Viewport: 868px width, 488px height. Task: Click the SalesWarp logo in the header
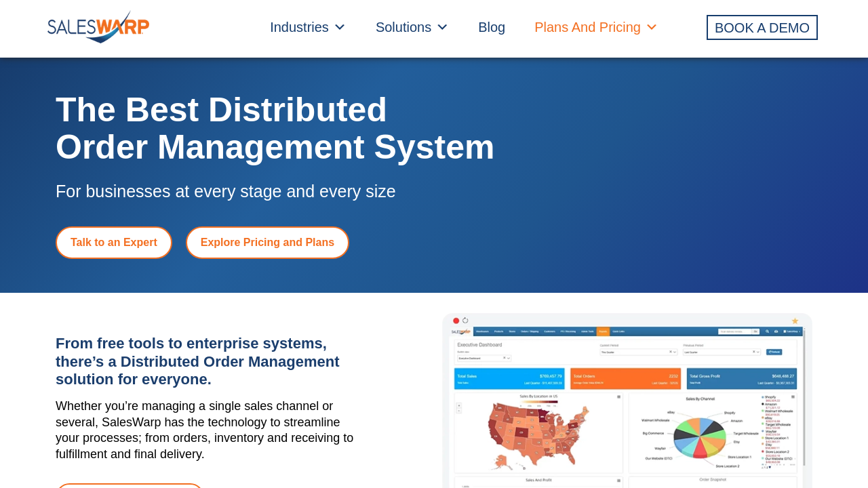pos(98,27)
